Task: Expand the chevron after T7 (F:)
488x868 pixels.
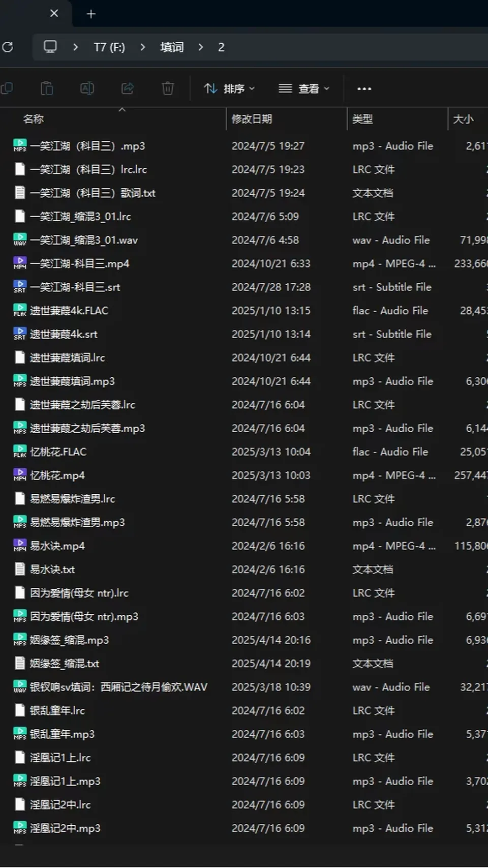Action: pyautogui.click(x=143, y=47)
